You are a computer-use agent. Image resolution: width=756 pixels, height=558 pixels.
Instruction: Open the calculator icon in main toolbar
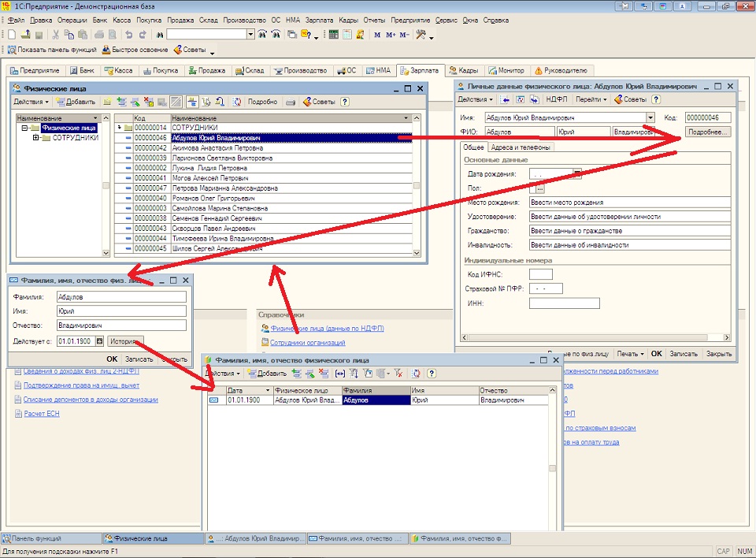pyautogui.click(x=334, y=34)
